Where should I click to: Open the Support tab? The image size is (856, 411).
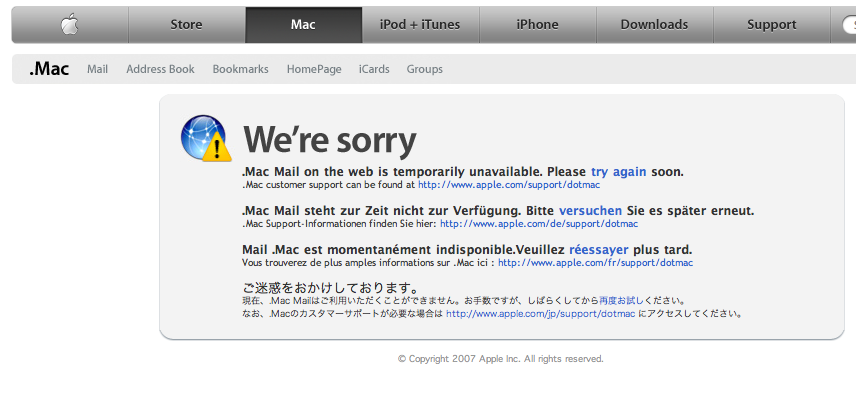tap(771, 25)
